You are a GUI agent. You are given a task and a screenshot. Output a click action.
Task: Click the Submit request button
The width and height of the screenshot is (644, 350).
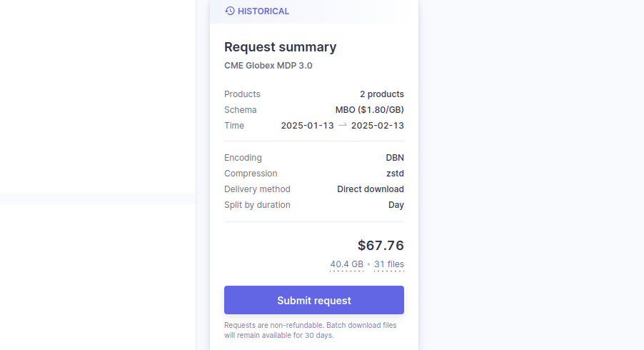pyautogui.click(x=314, y=300)
